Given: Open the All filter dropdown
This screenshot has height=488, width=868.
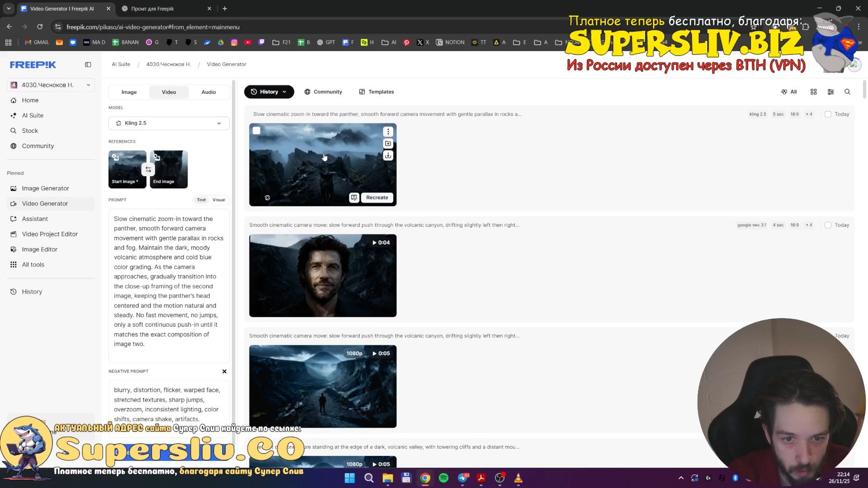Looking at the screenshot, I should [x=789, y=92].
